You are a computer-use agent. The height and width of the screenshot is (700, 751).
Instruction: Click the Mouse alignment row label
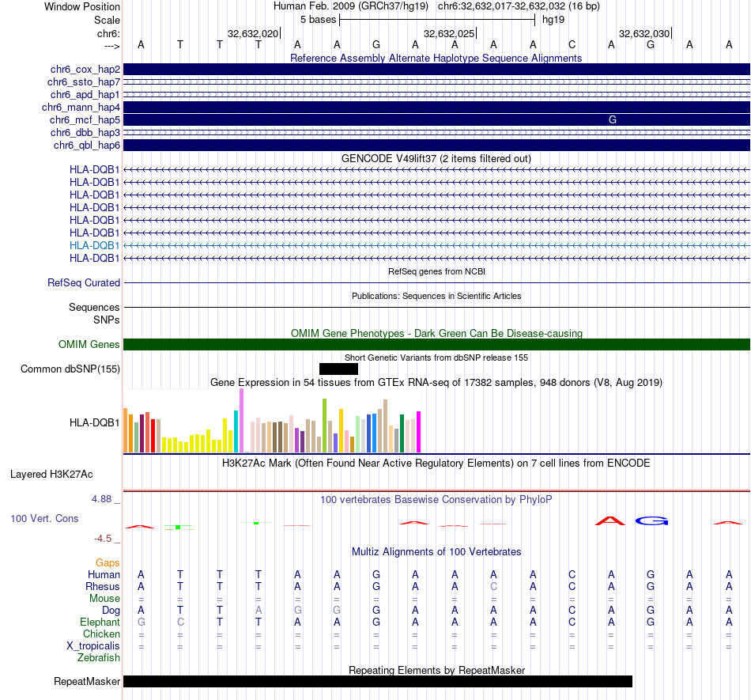coord(104,599)
